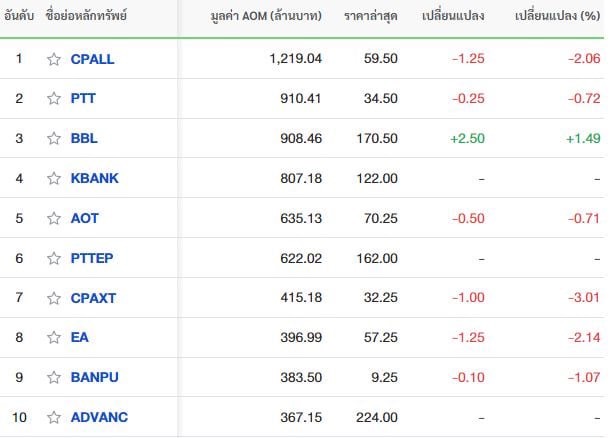This screenshot has height=438, width=616.
Task: Go to the BANPU stock page
Action: click(x=94, y=378)
